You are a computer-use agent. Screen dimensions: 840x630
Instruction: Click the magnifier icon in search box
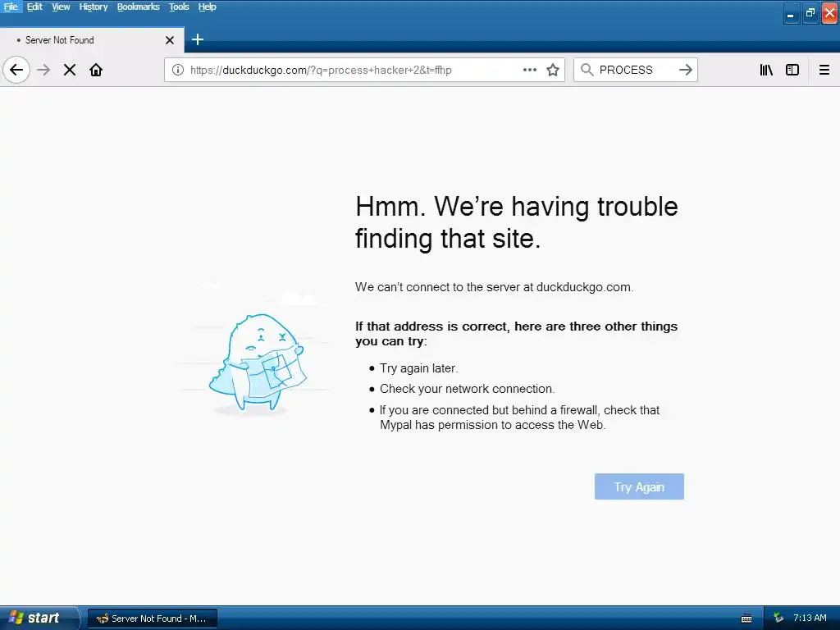point(587,70)
